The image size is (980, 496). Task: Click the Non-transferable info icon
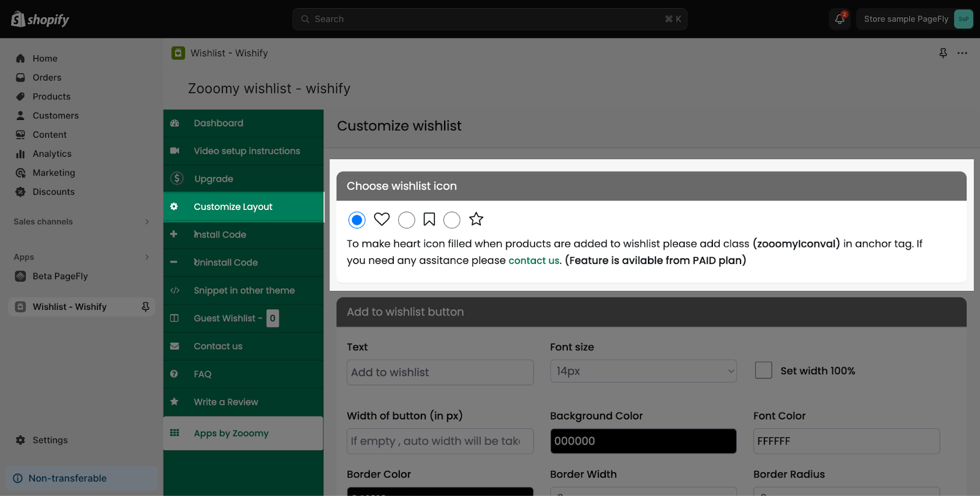point(18,478)
